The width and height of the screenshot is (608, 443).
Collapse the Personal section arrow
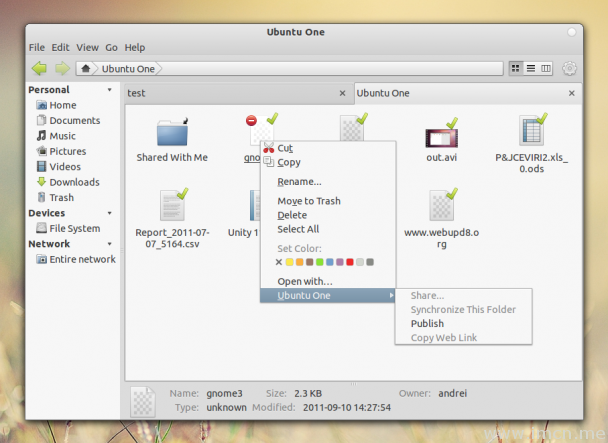point(110,90)
